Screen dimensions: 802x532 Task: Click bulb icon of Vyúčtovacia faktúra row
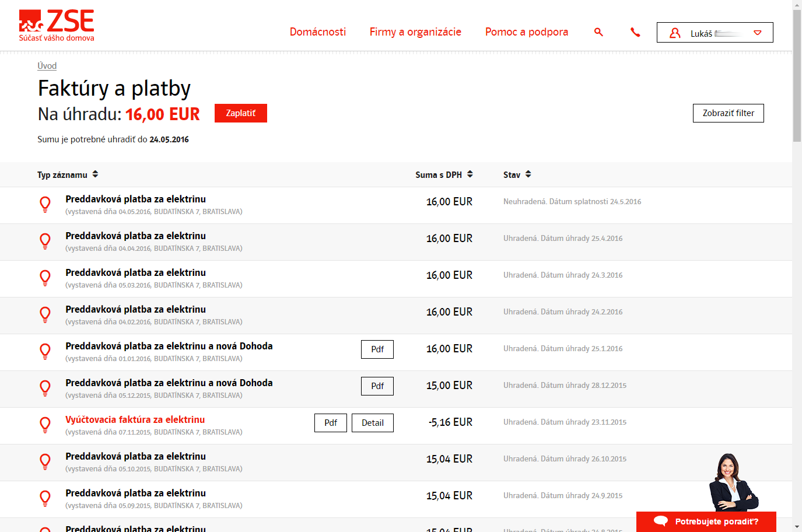click(x=45, y=425)
